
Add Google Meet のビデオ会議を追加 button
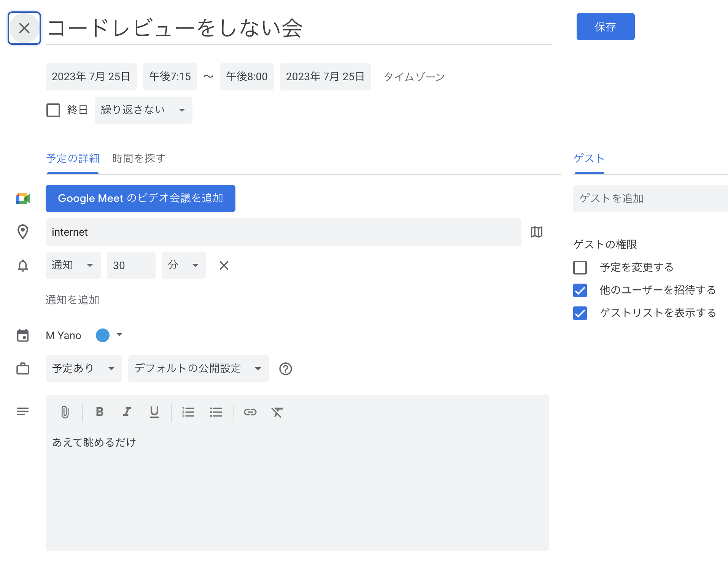pos(140,198)
